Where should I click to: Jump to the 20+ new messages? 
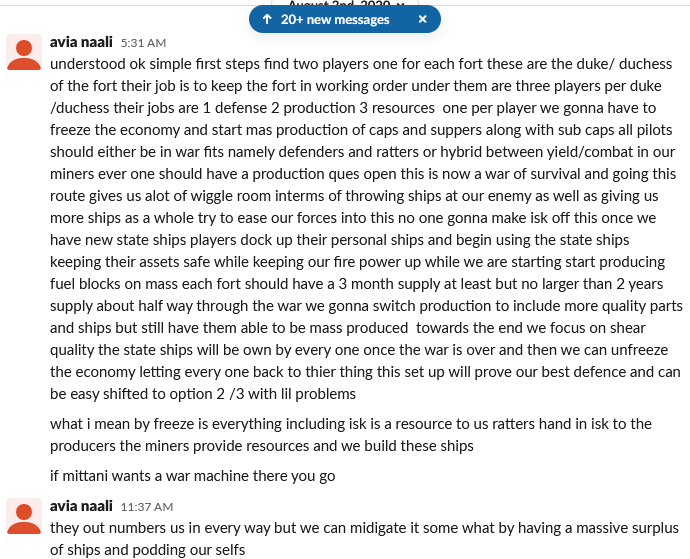(x=335, y=19)
